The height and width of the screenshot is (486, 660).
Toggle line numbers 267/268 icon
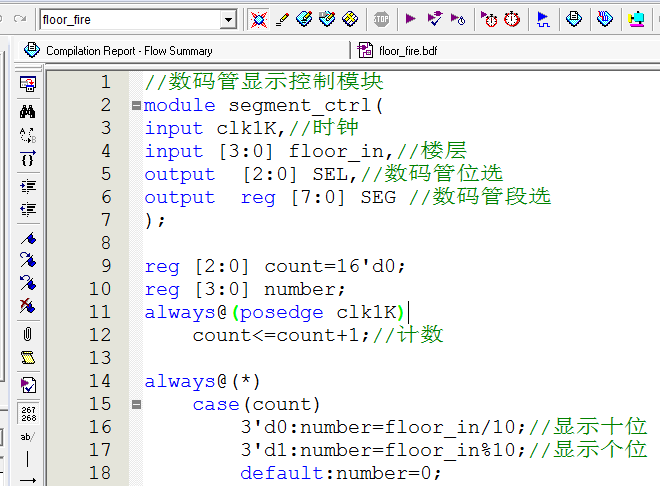tap(28, 414)
